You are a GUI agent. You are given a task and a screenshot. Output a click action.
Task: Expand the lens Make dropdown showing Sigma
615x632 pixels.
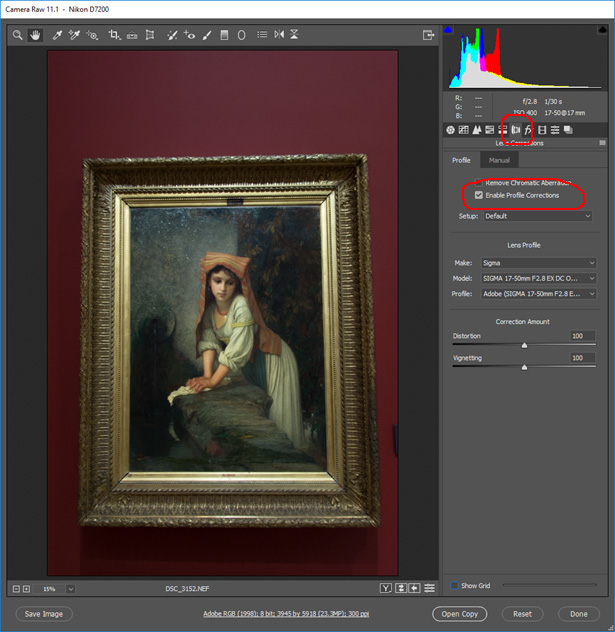(538, 263)
